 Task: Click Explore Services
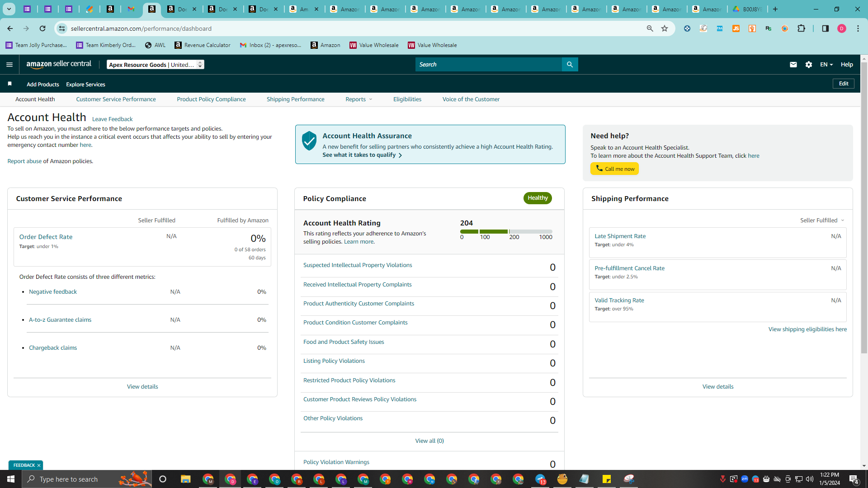tap(85, 84)
